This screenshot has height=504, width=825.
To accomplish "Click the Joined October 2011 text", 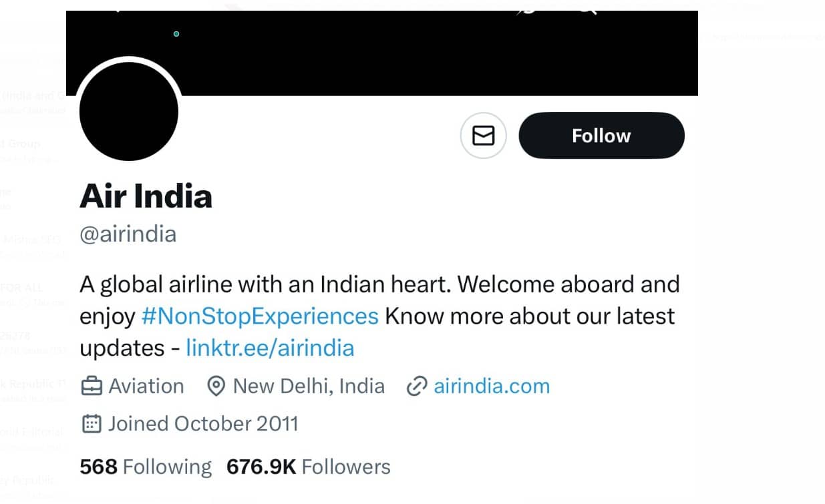I will (203, 424).
